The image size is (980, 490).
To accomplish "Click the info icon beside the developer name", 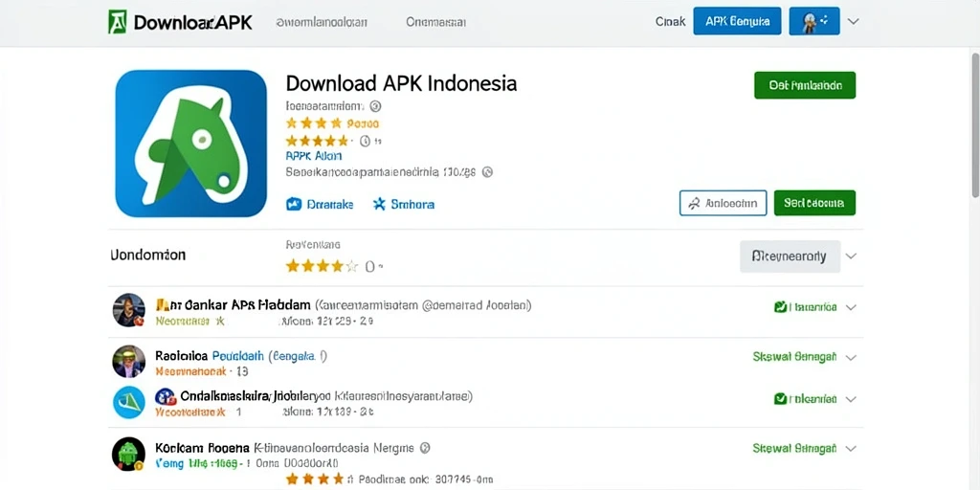I will click(375, 106).
